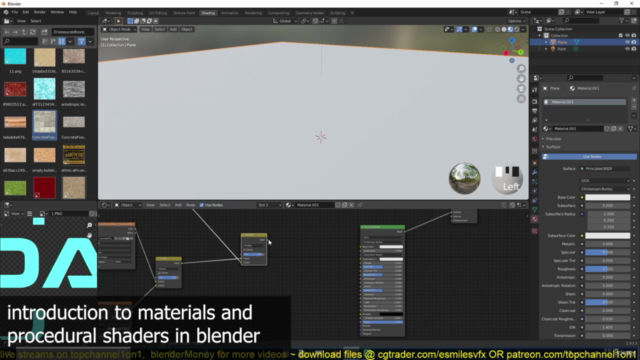Toggle camera view icon

tap(521, 89)
